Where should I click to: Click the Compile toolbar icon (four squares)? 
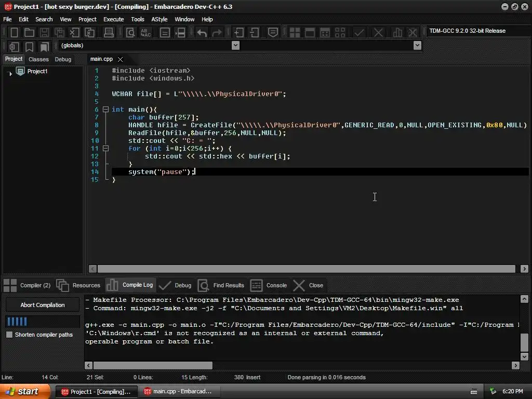pos(295,33)
